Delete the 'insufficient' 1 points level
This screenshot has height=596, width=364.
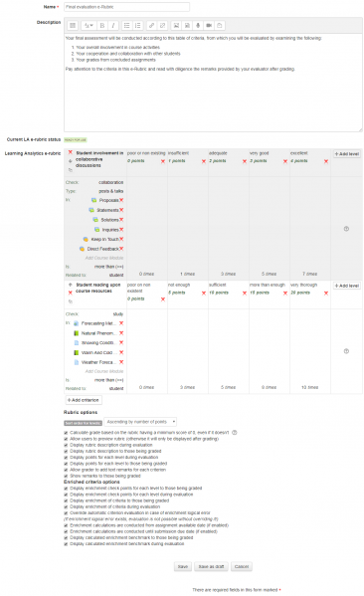point(204,161)
